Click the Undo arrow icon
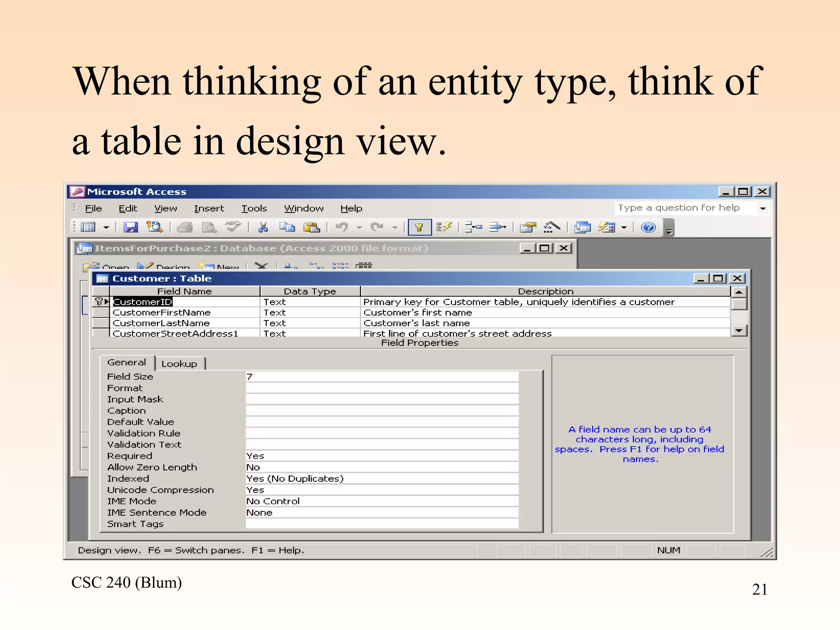 [342, 227]
